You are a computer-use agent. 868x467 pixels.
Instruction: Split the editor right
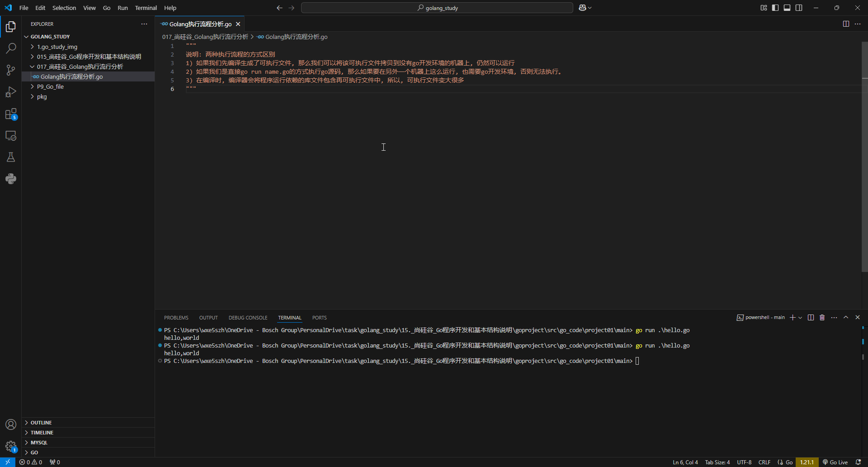tap(846, 24)
